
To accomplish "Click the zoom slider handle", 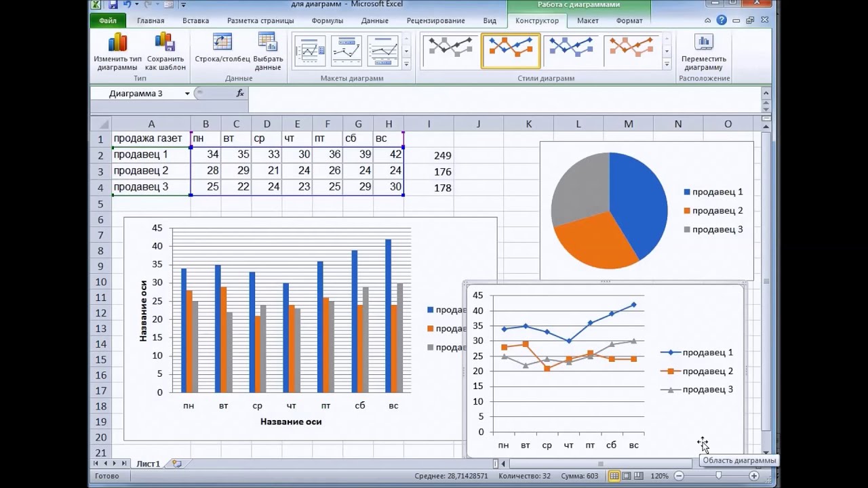I will tap(718, 476).
